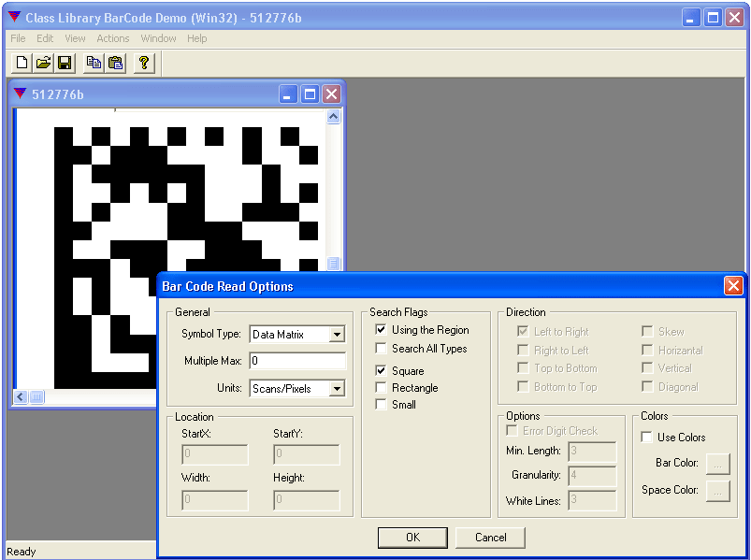
Task: Uncheck the Square search flag
Action: pyautogui.click(x=381, y=370)
